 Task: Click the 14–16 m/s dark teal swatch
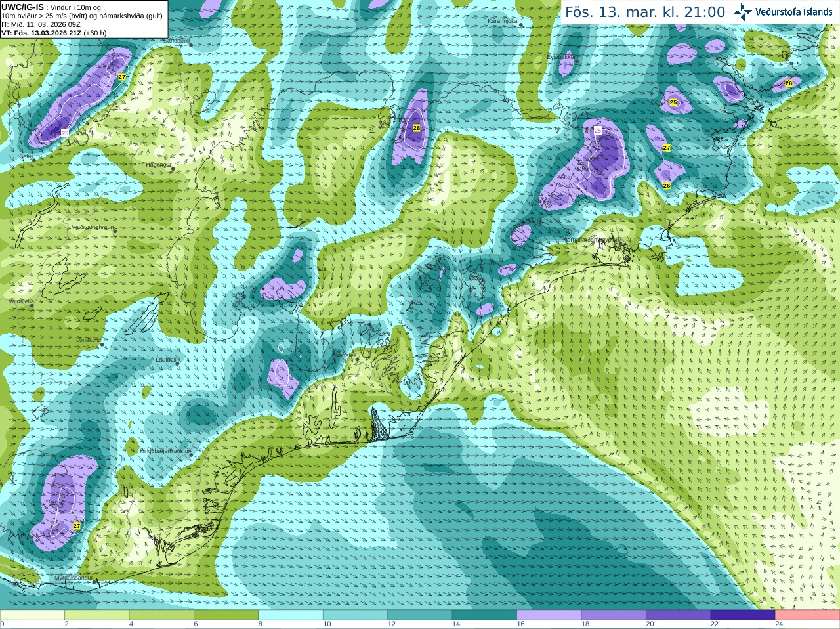tap(484, 615)
